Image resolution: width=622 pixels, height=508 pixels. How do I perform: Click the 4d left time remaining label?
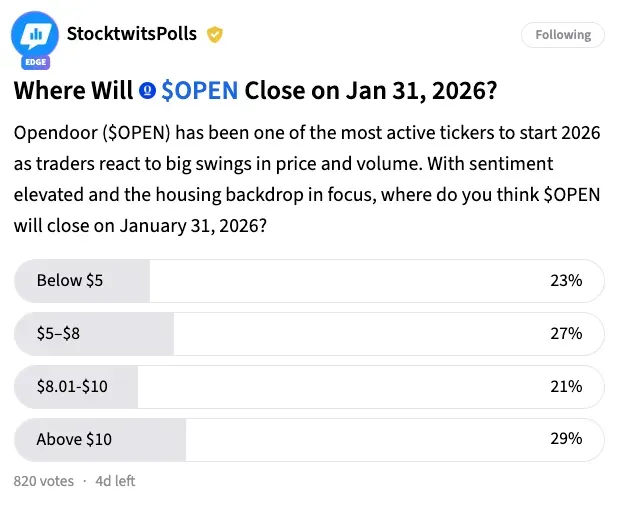(x=115, y=481)
